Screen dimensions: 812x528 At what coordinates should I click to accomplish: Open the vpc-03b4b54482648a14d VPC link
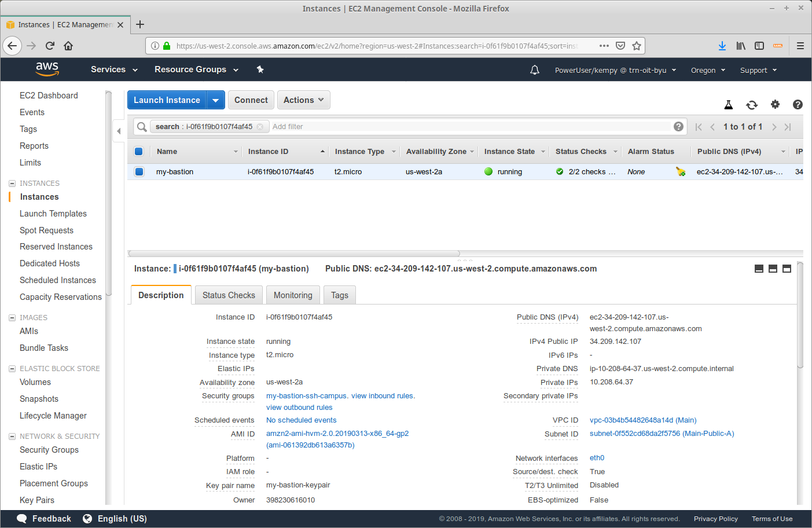[643, 420]
